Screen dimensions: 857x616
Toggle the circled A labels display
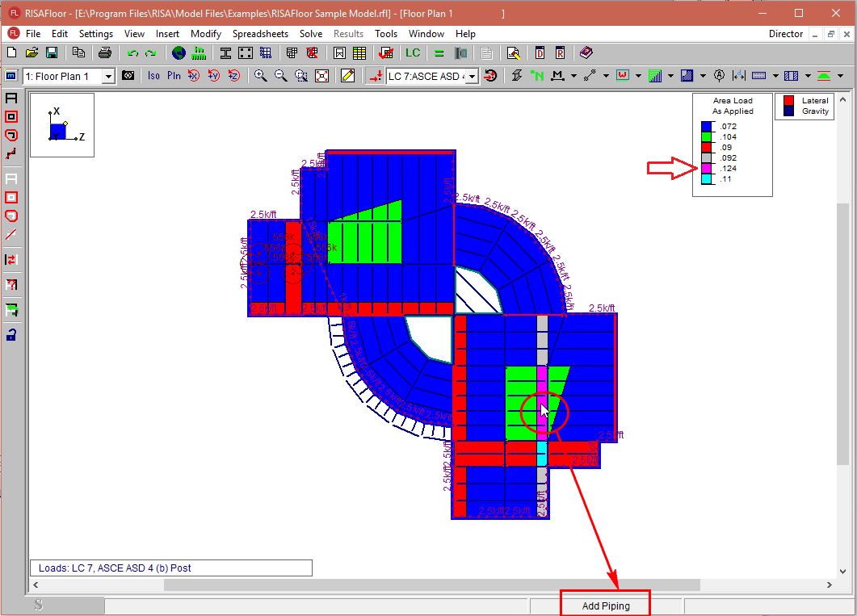click(x=718, y=76)
